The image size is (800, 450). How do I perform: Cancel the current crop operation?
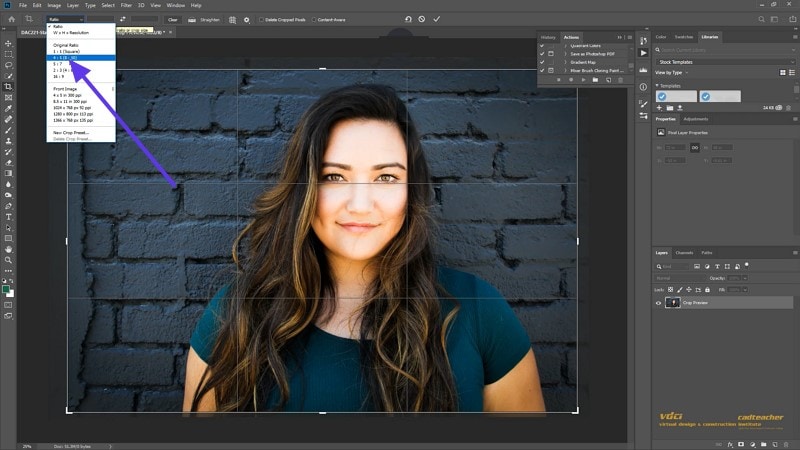click(422, 19)
